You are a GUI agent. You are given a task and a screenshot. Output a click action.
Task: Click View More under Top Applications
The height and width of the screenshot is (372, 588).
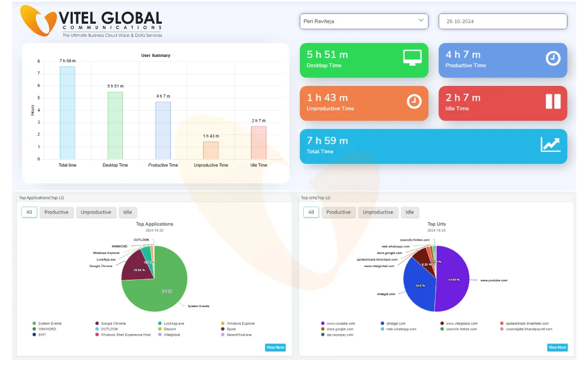pyautogui.click(x=275, y=347)
